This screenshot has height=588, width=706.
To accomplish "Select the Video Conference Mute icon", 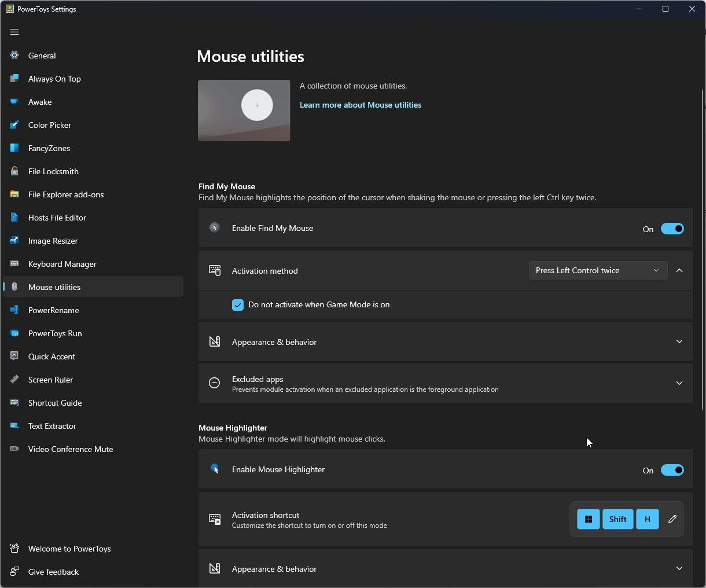I will (x=14, y=449).
